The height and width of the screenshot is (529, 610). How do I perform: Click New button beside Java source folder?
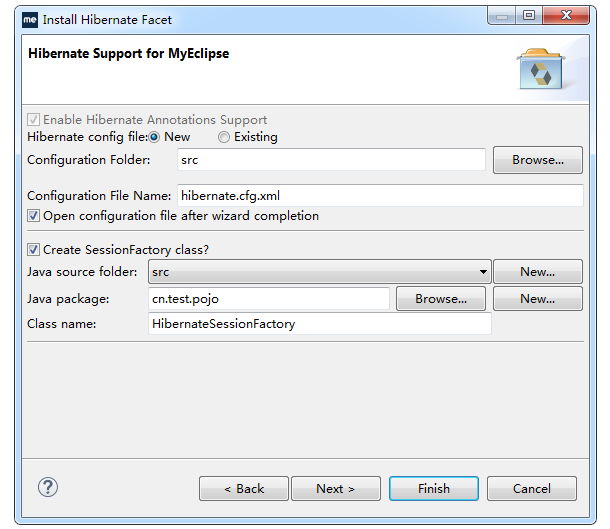coord(538,272)
